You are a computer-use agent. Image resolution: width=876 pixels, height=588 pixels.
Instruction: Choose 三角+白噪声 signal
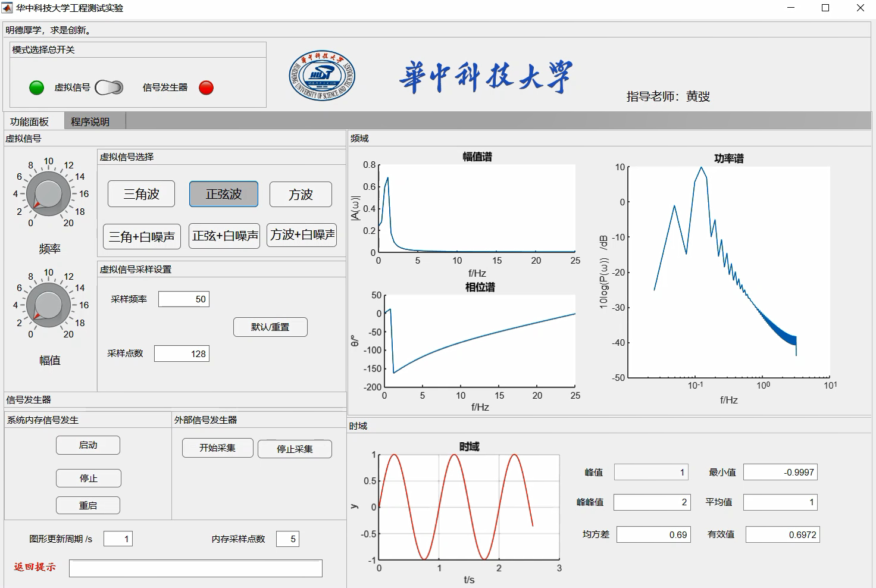(142, 236)
